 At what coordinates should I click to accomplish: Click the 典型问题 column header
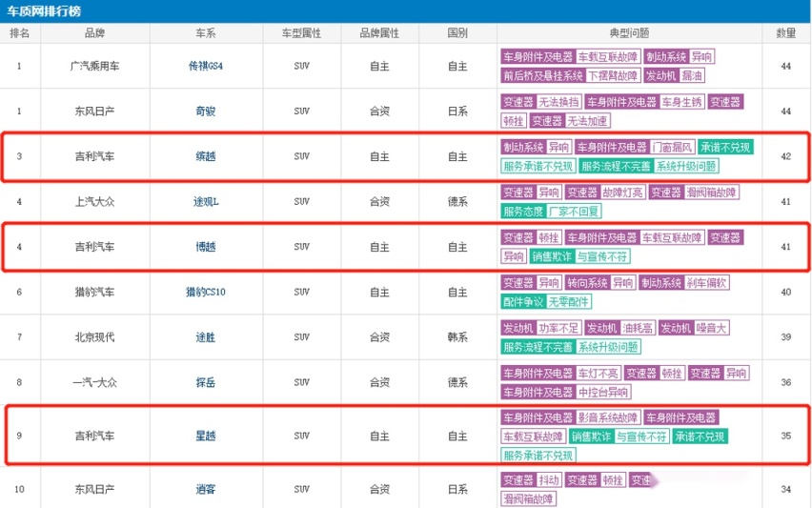click(629, 33)
